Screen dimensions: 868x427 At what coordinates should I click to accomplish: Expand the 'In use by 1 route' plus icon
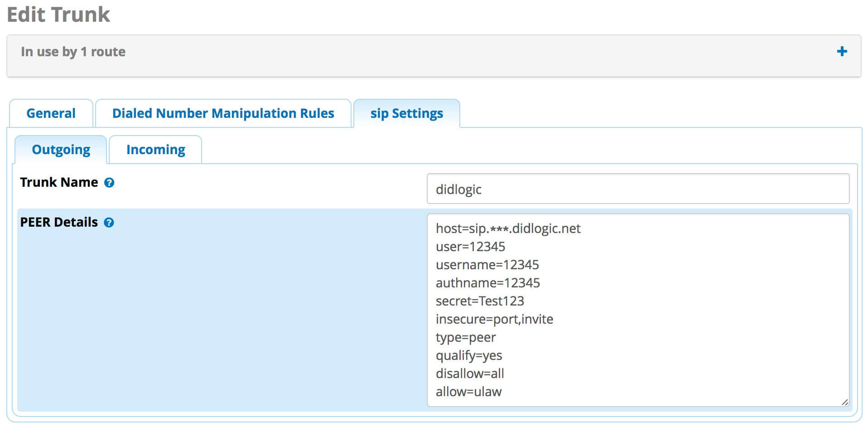(x=842, y=52)
